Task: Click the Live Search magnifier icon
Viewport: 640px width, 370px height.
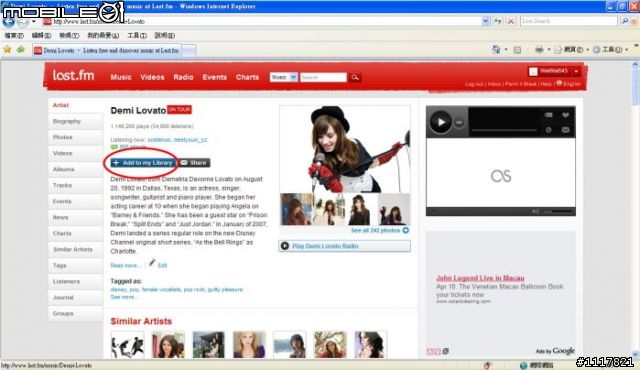Action: [624, 21]
